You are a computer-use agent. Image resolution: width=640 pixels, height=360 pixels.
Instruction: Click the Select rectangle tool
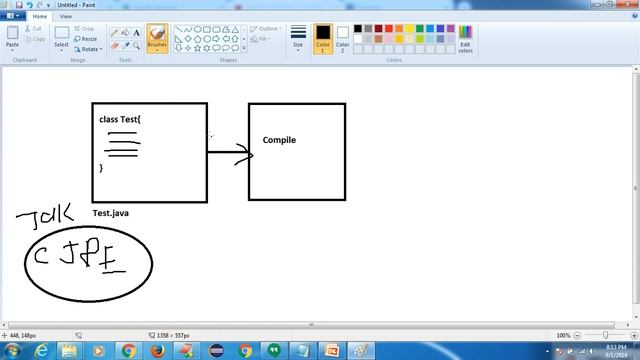[x=62, y=33]
